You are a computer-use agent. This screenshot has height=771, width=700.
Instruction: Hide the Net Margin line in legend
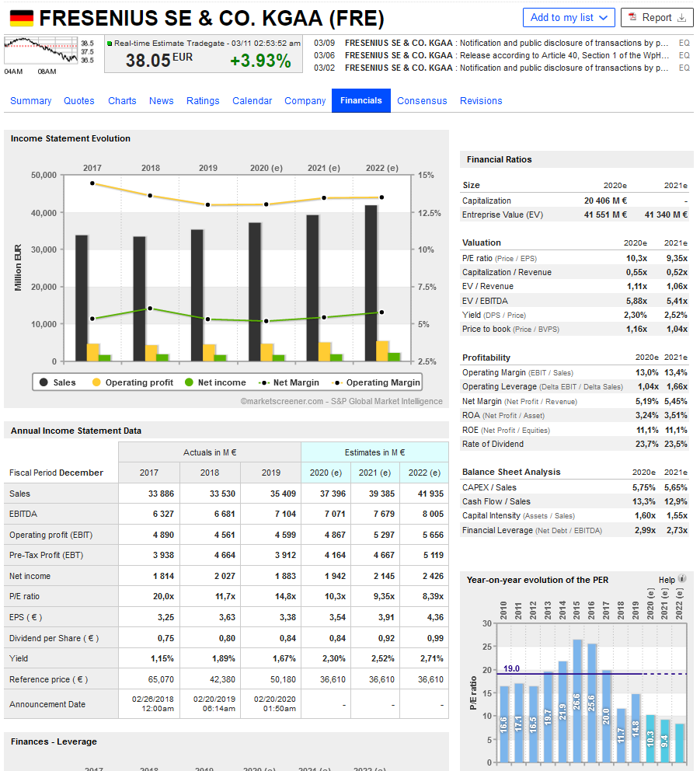coord(288,382)
